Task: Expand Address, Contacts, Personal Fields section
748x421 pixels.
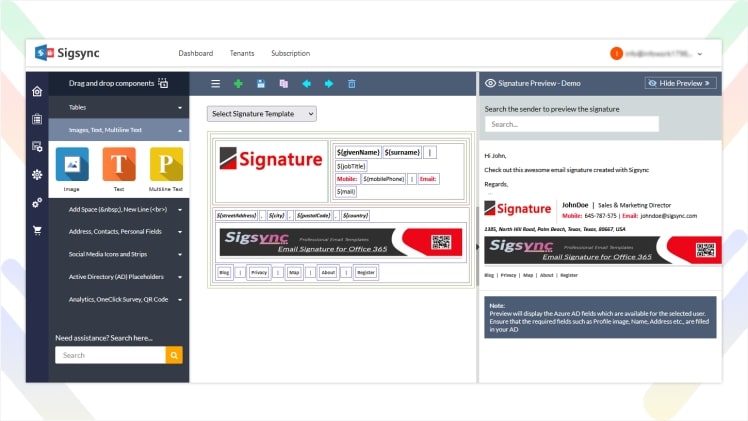Action: (x=119, y=232)
